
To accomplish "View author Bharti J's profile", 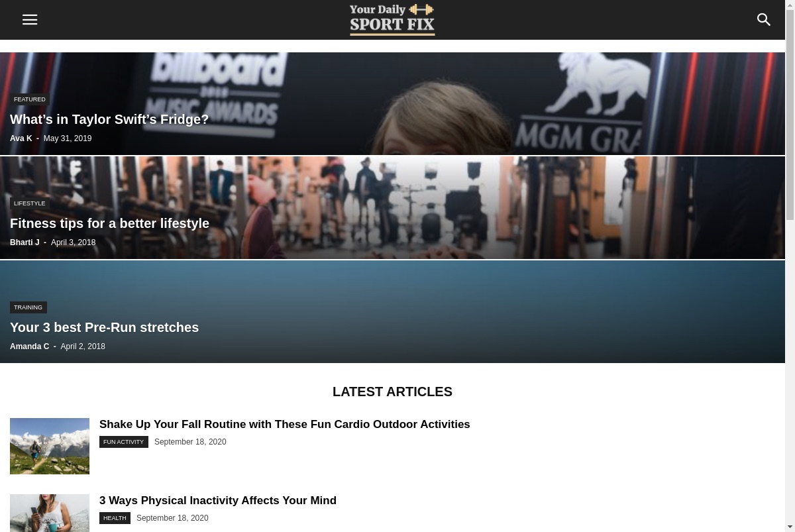I will [x=25, y=242].
